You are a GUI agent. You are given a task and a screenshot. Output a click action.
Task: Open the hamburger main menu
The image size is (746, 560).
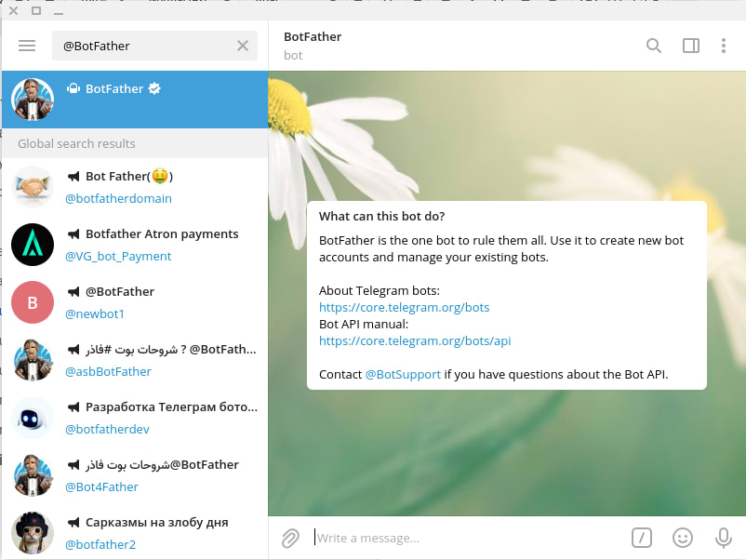(27, 46)
